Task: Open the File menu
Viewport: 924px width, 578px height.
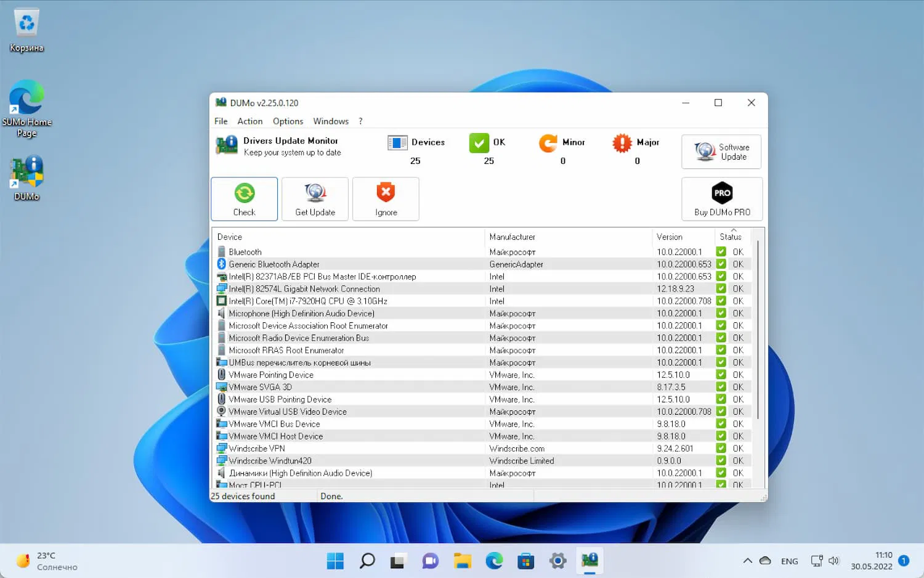Action: (221, 121)
